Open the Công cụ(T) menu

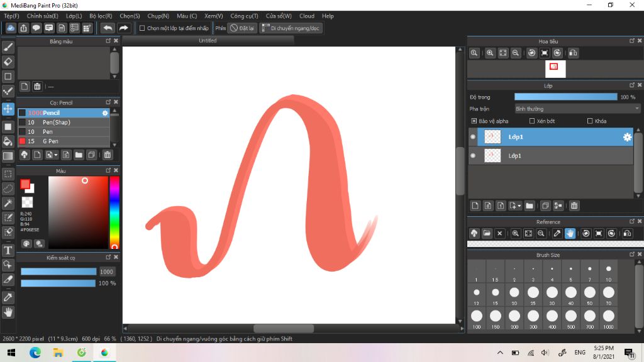point(244,16)
